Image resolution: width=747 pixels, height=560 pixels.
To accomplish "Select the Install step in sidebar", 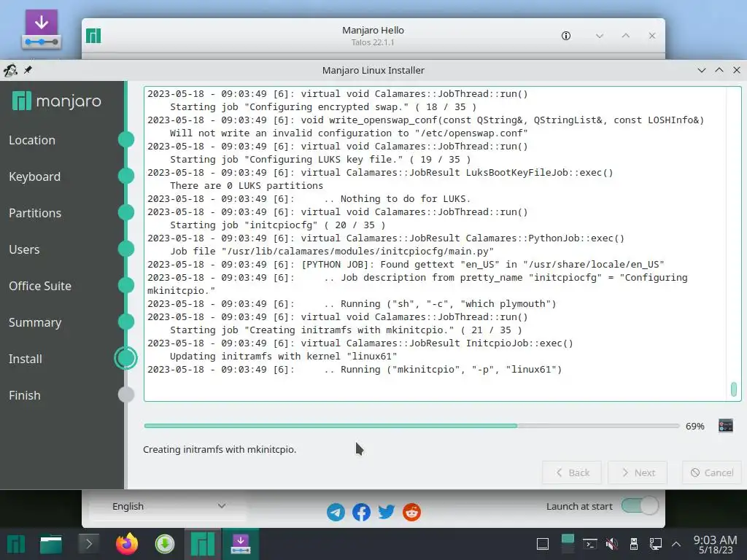I will [x=26, y=359].
